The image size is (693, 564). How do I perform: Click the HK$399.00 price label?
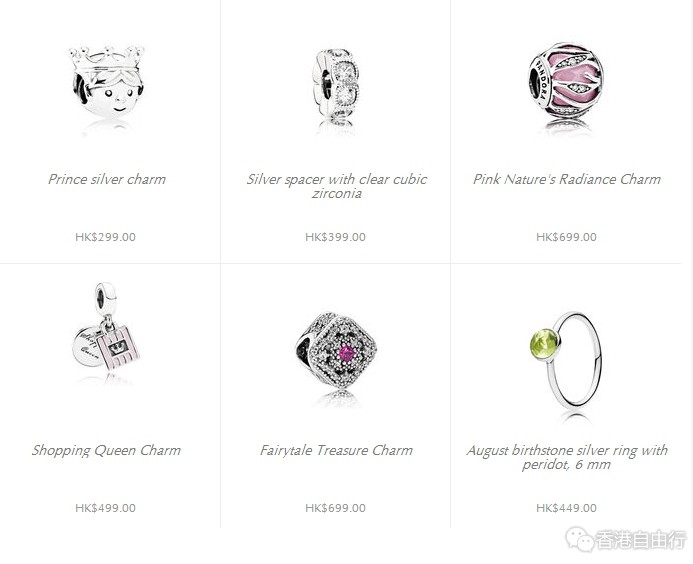tap(335, 237)
